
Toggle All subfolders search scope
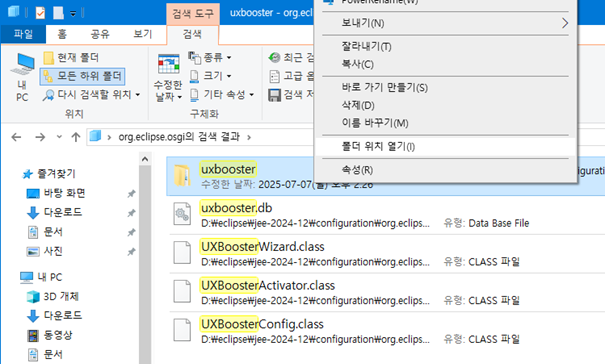pyautogui.click(x=82, y=76)
